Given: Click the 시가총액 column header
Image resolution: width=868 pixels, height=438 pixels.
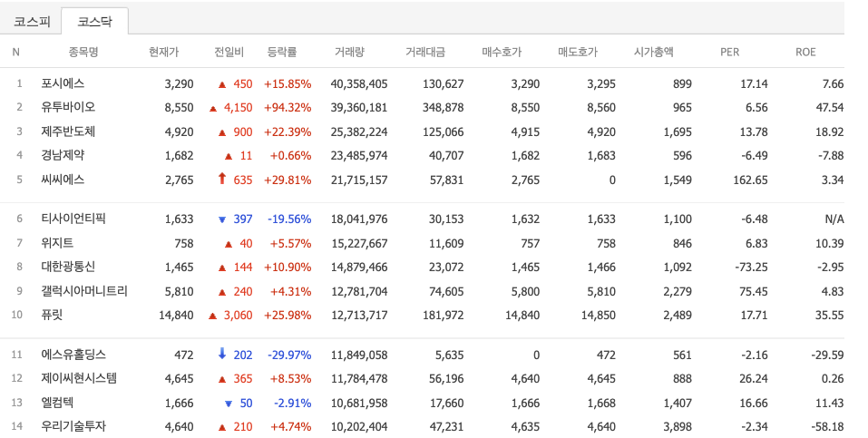Looking at the screenshot, I should tap(653, 52).
